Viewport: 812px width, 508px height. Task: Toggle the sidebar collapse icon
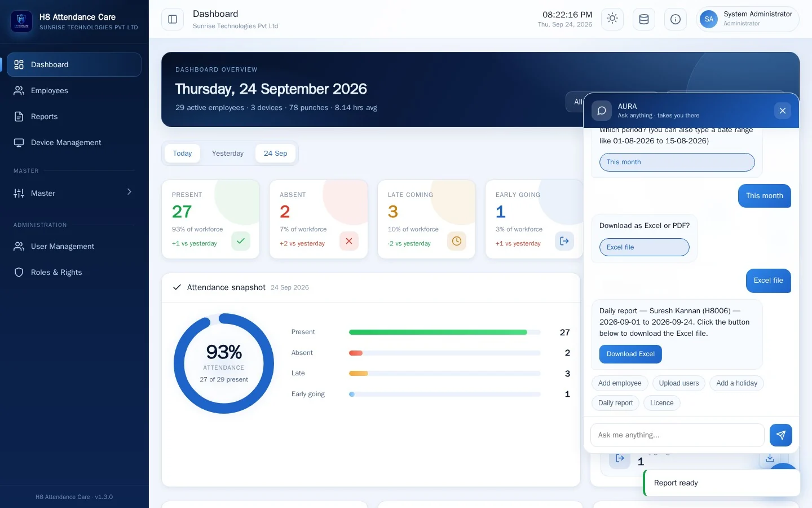pos(173,19)
